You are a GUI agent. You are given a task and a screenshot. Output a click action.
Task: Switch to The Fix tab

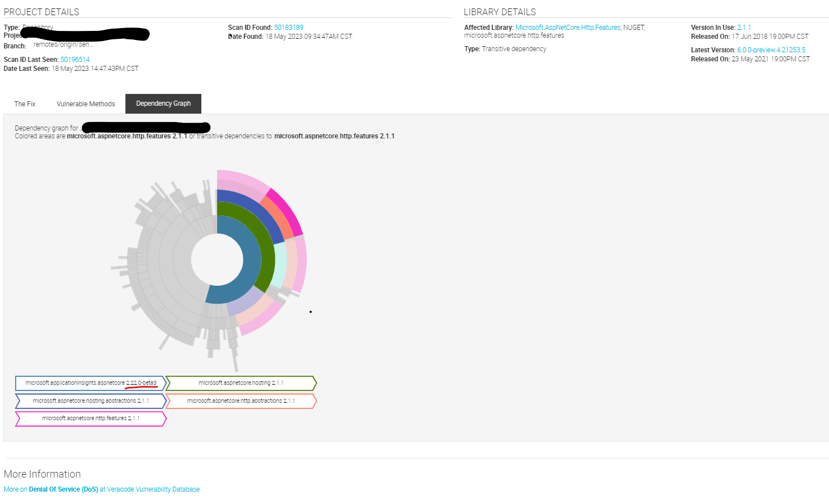24,103
